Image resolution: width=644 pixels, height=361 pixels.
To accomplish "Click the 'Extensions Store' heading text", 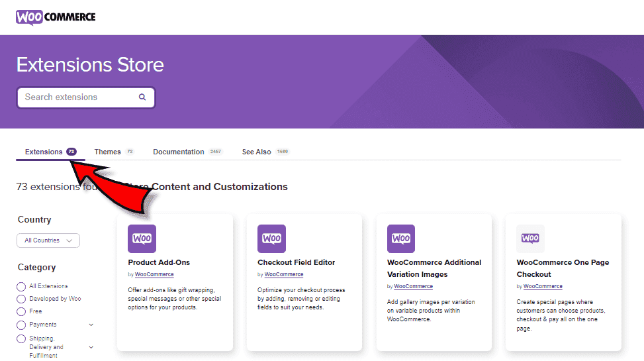I will (91, 64).
